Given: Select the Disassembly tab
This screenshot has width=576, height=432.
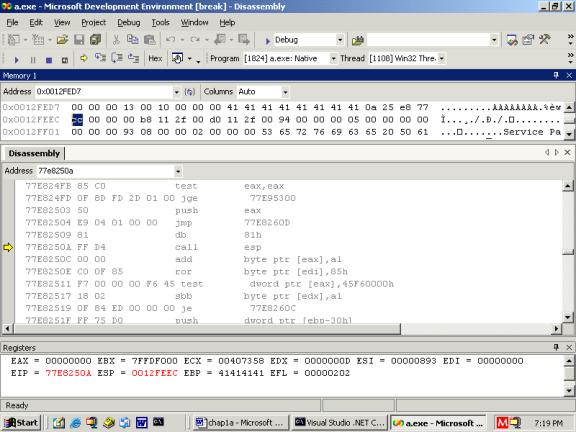Looking at the screenshot, I should click(x=34, y=154).
